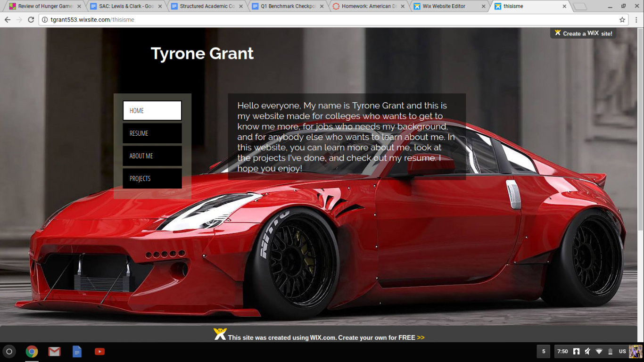Open Chrome browser from the shelf
Image resolution: width=644 pixels, height=362 pixels.
point(32,352)
